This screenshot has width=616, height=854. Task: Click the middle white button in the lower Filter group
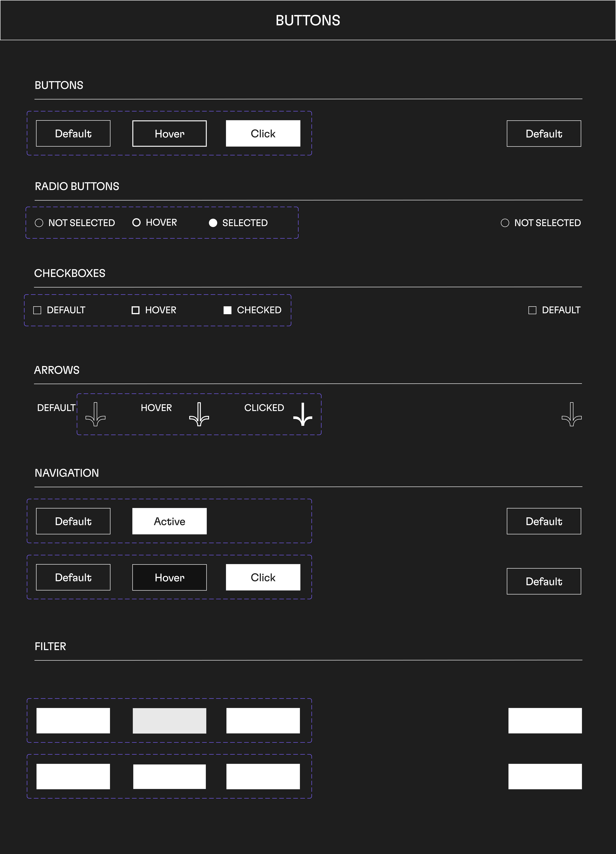coord(169,776)
